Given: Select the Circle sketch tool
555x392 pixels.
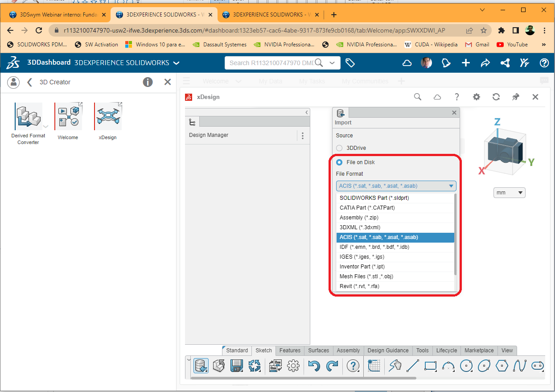Looking at the screenshot, I should click(466, 366).
